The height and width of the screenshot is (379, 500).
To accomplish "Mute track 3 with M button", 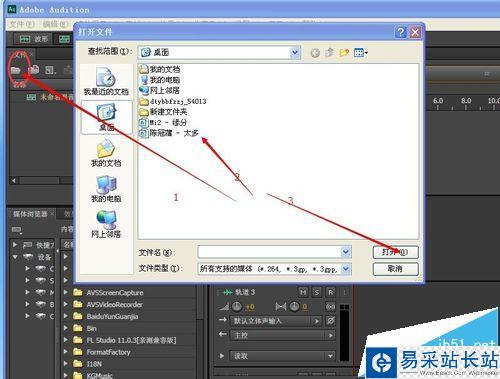I will click(x=303, y=292).
